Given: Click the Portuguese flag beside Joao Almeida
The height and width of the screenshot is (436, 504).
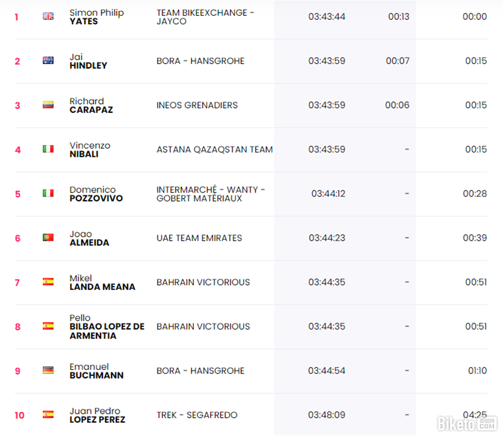Looking at the screenshot, I should pyautogui.click(x=48, y=238).
